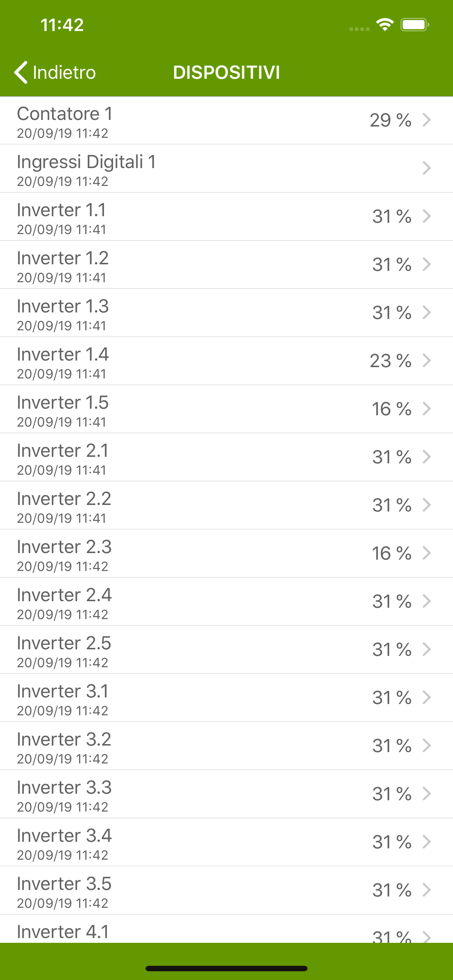
Task: Tap Inverter 3.2 right arrow icon
Action: tap(427, 746)
